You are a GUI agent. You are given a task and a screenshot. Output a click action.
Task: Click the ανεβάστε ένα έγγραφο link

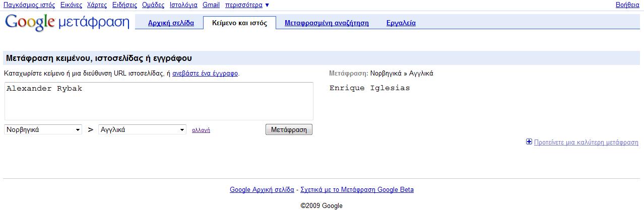pos(205,73)
